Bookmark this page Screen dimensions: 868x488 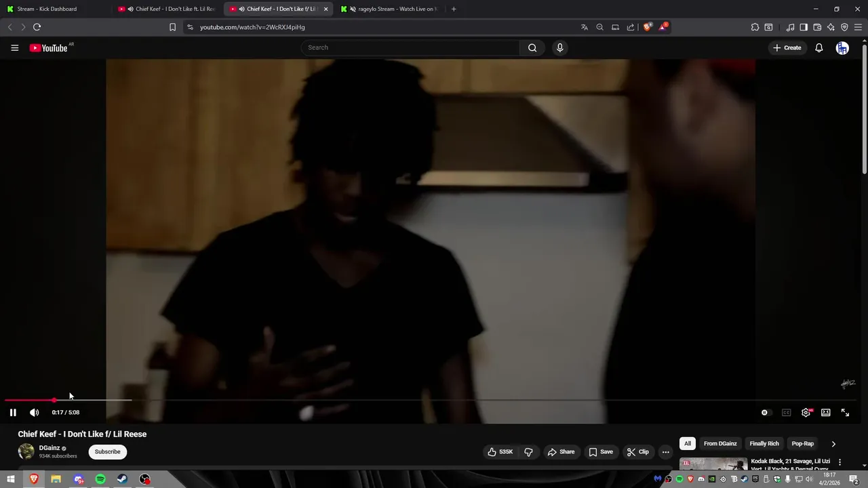[172, 27]
